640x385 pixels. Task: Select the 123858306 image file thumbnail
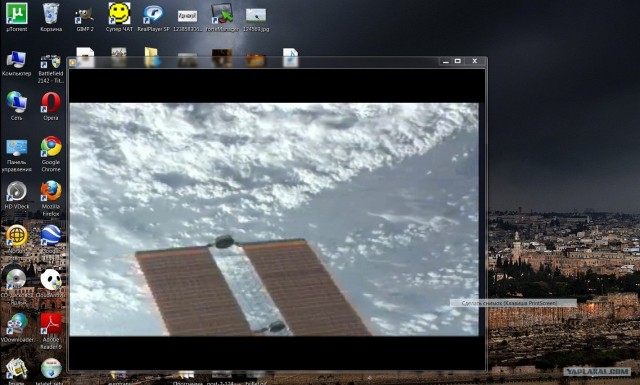[x=187, y=20]
